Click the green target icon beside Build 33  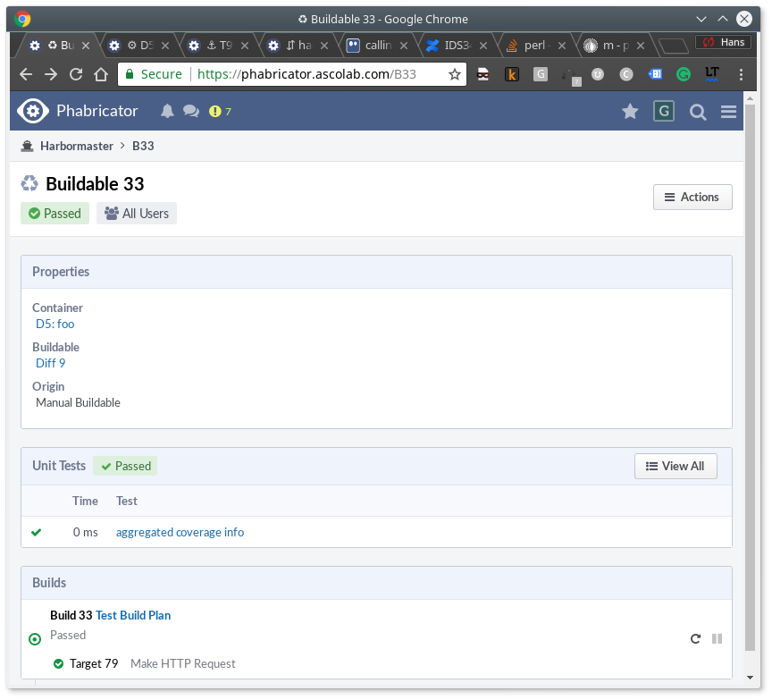pyautogui.click(x=35, y=639)
